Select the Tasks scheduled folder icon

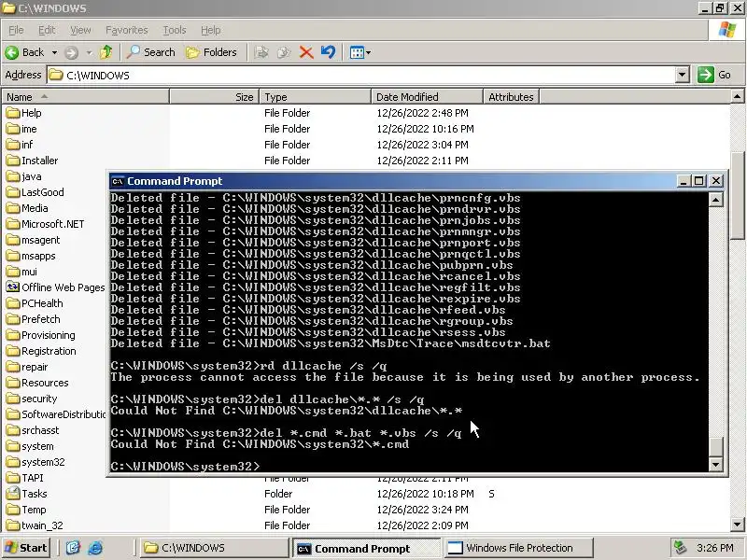(13, 494)
